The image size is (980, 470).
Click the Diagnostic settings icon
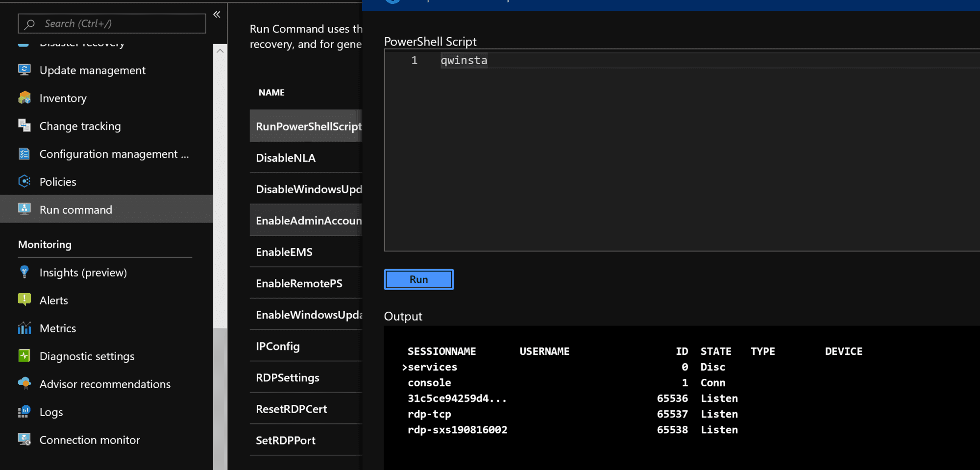click(x=24, y=356)
